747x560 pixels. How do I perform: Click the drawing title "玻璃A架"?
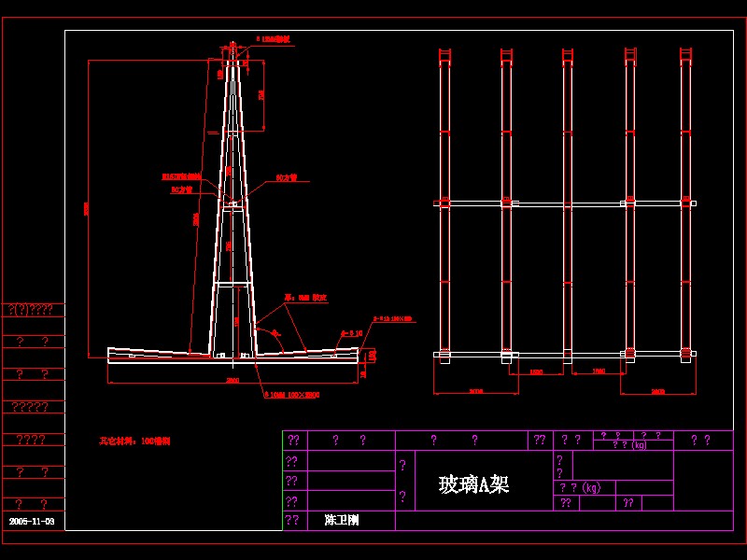tap(473, 484)
